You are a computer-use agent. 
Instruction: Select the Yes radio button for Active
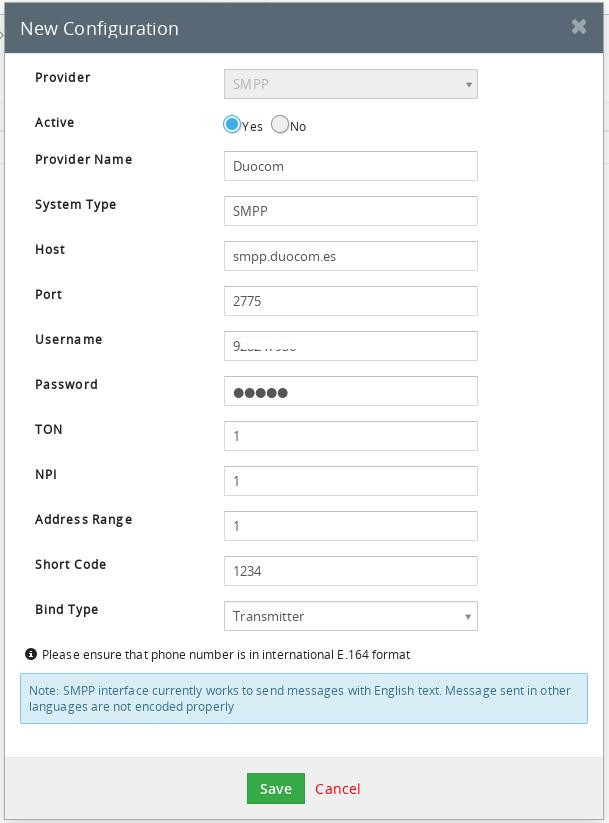[x=232, y=125]
